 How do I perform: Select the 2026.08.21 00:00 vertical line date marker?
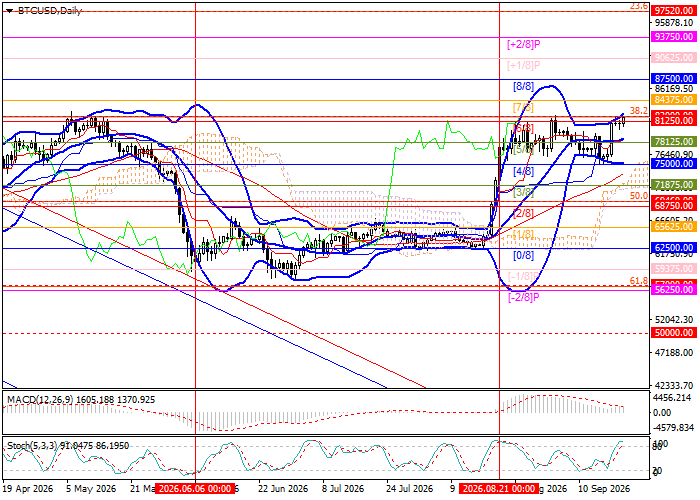click(499, 489)
